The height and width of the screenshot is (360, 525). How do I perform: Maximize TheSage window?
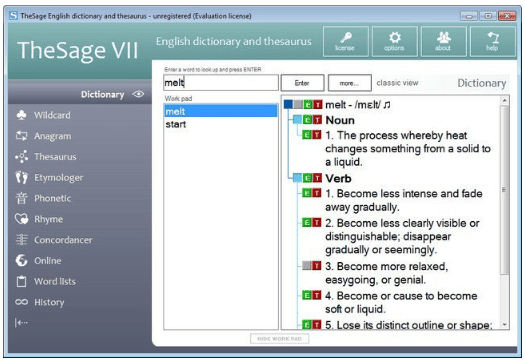(488, 16)
